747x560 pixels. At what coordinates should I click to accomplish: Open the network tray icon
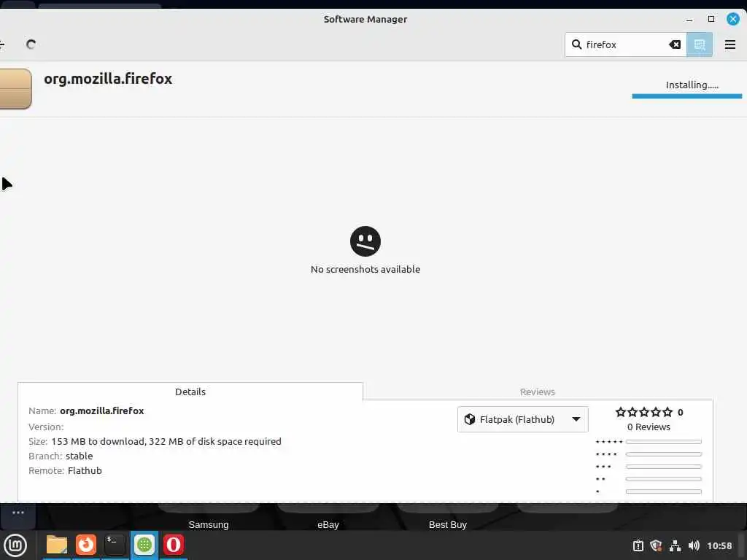(x=675, y=545)
